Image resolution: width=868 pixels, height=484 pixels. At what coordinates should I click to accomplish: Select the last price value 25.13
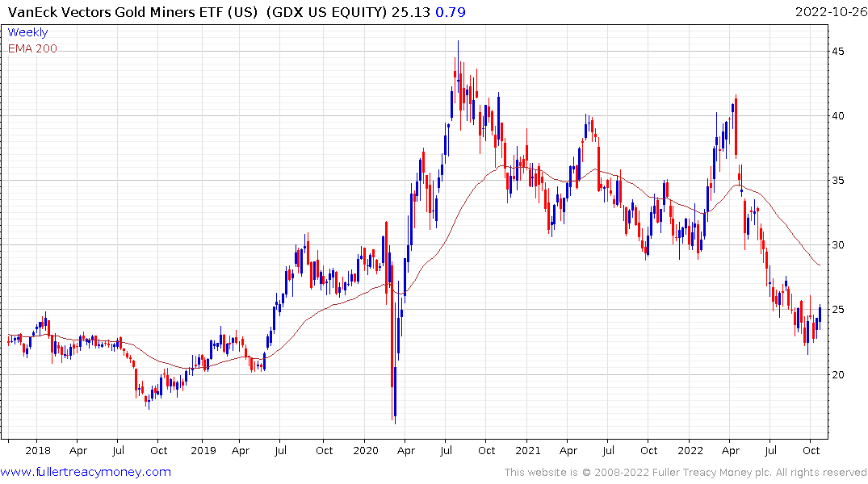411,12
